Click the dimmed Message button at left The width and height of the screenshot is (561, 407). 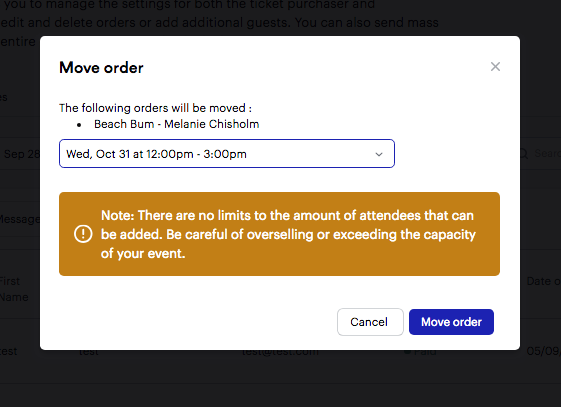[x=20, y=219]
